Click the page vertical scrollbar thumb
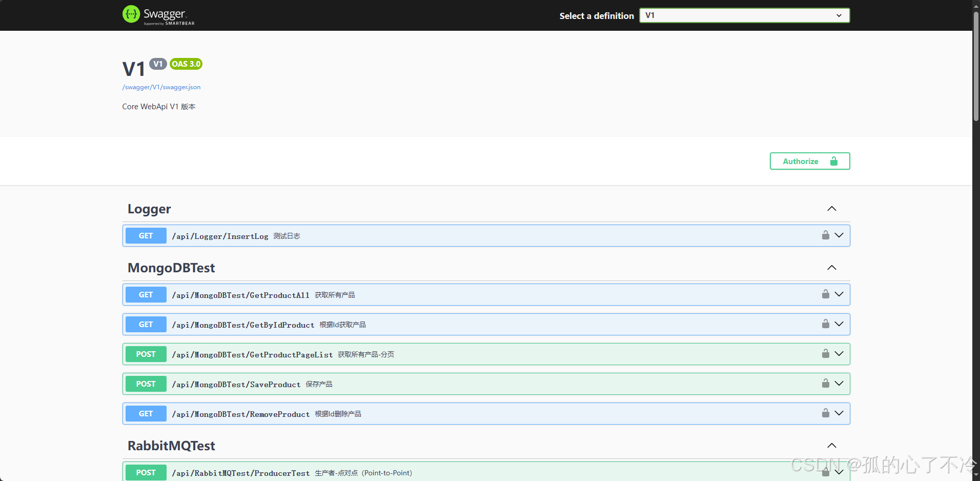 coord(976,66)
